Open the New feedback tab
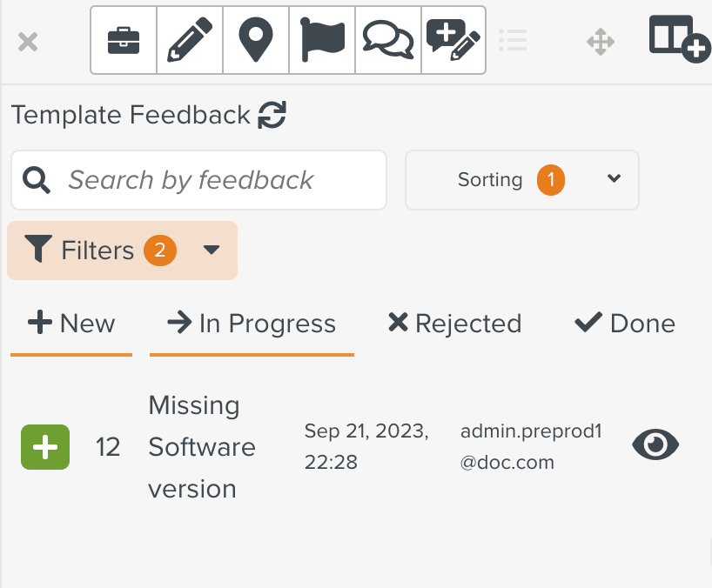Screen dimensions: 712x588 click(x=71, y=323)
